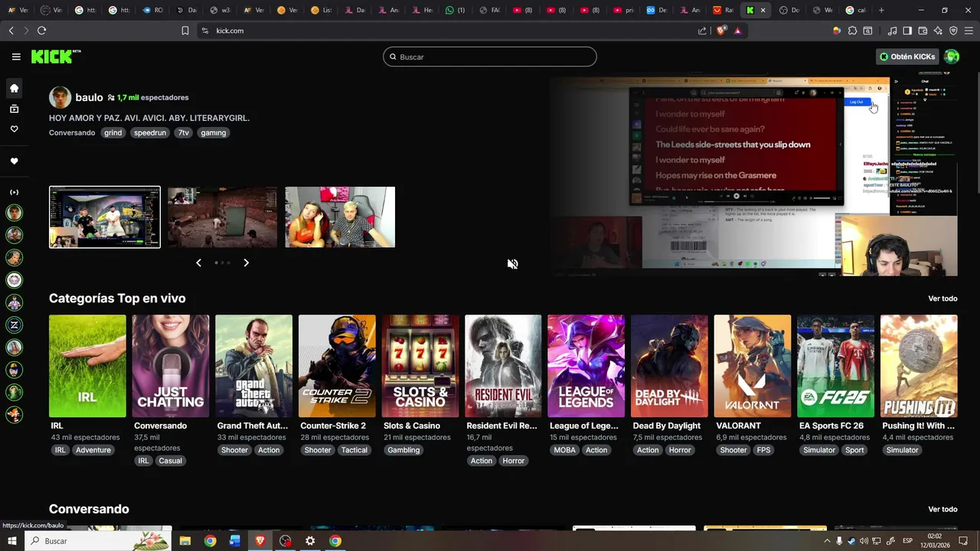Open Brave Leo AI sparkle icon
The height and width of the screenshot is (551, 980).
pos(938,31)
